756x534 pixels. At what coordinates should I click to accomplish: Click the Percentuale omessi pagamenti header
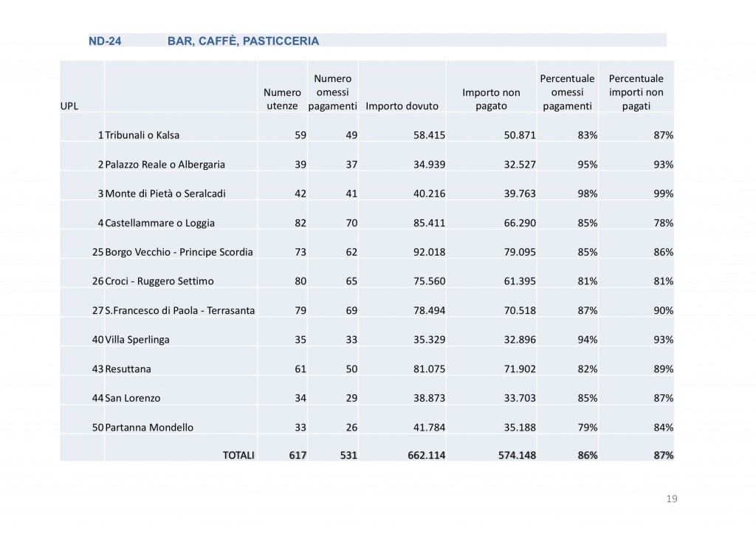click(x=567, y=92)
